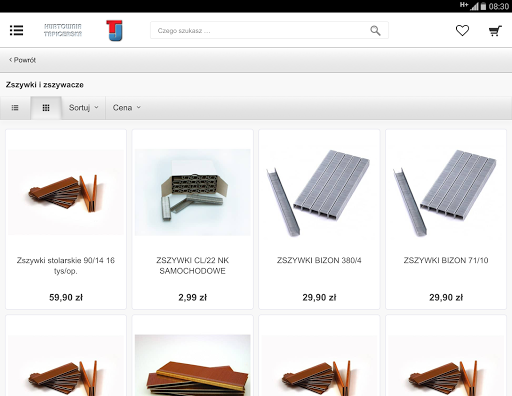
Task: Open the wishlist heart icon
Action: (x=462, y=31)
